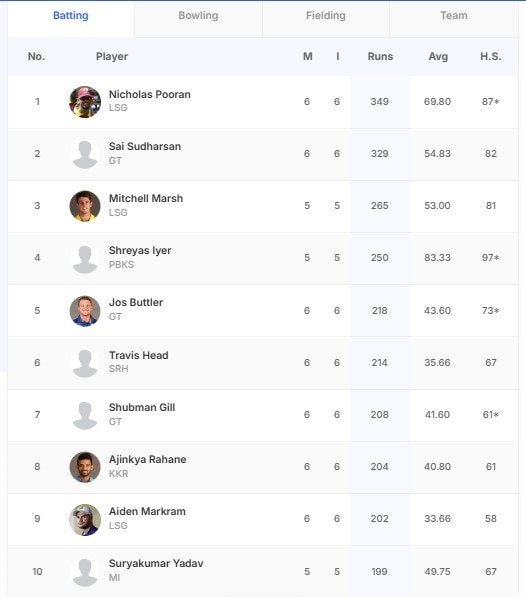Image resolution: width=526 pixels, height=597 pixels.
Task: Open the Fielding tab
Action: [326, 16]
